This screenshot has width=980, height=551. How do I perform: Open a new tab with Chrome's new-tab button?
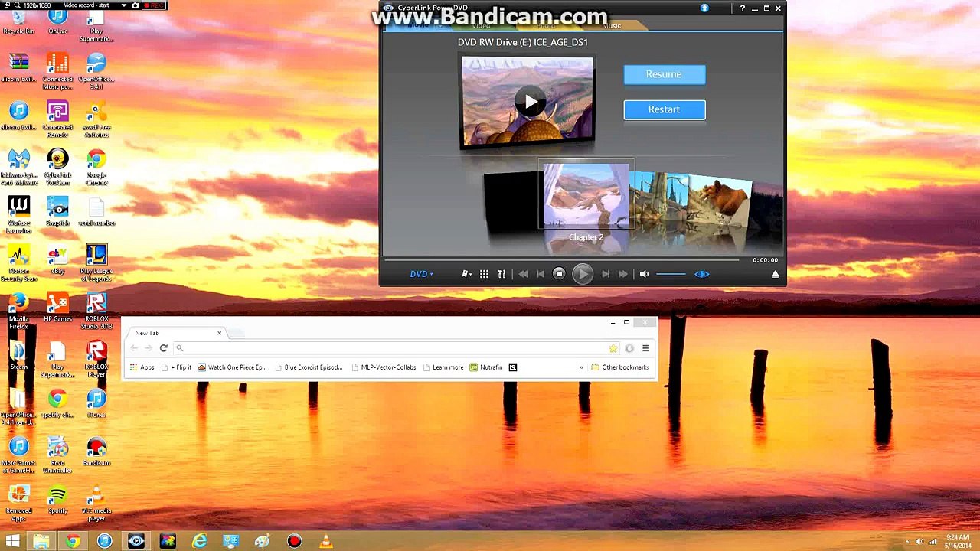point(237,333)
